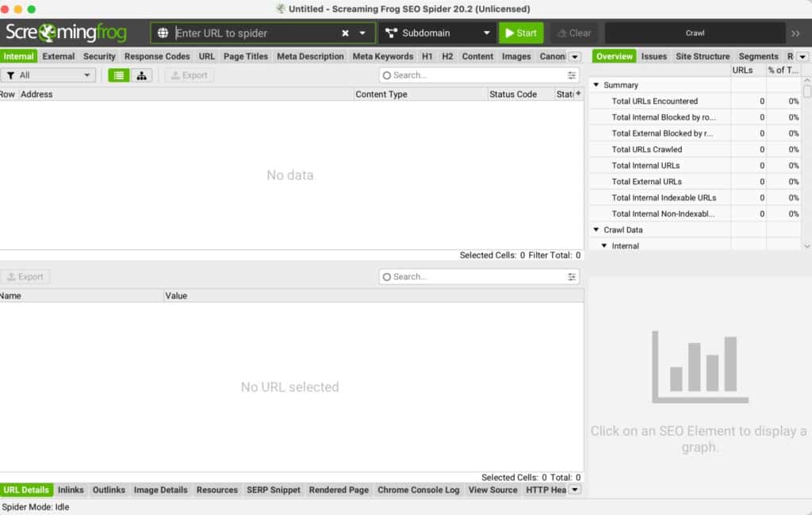Select the Overview tab in right panel
The height and width of the screenshot is (515, 812).
615,56
